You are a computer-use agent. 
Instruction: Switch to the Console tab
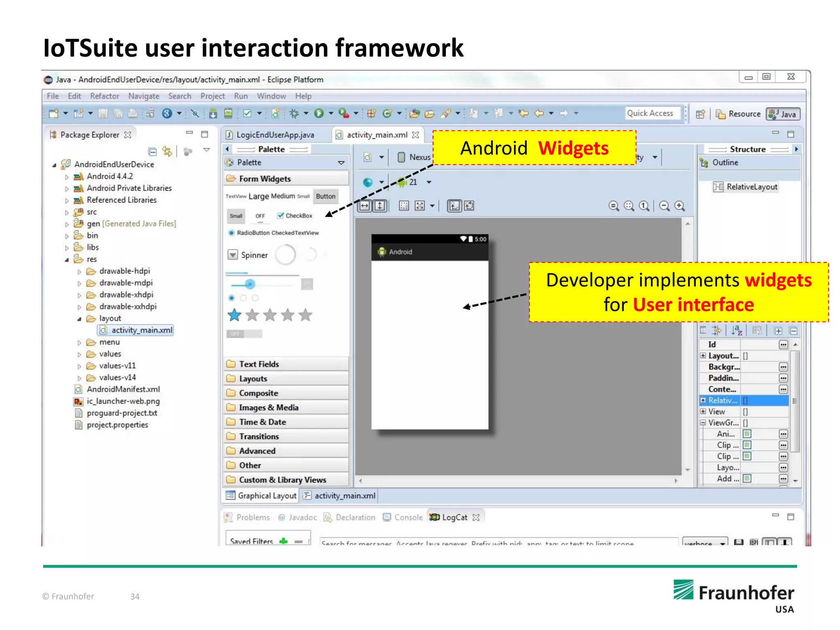coord(403,518)
